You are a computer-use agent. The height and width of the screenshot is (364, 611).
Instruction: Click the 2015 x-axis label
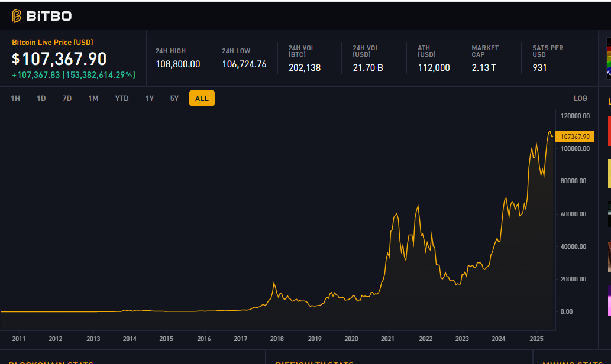166,339
